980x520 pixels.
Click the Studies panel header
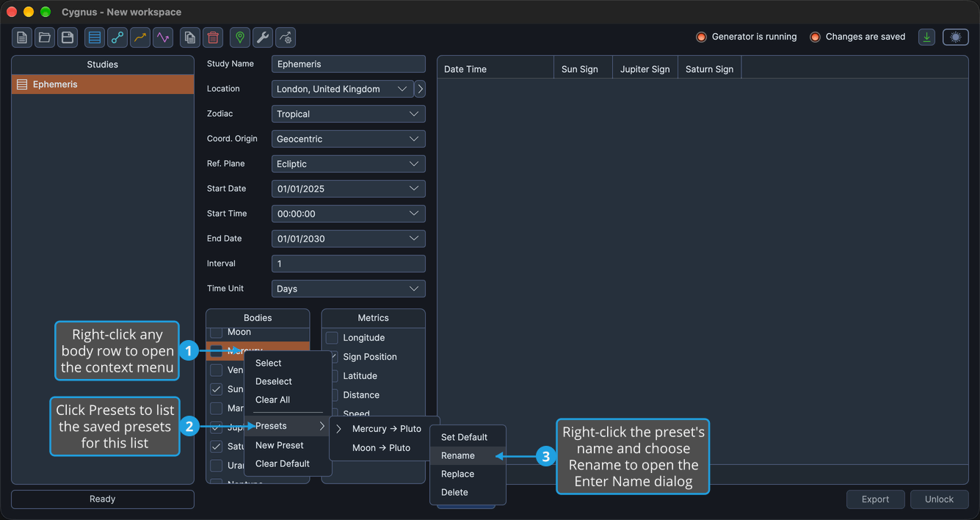coord(103,65)
